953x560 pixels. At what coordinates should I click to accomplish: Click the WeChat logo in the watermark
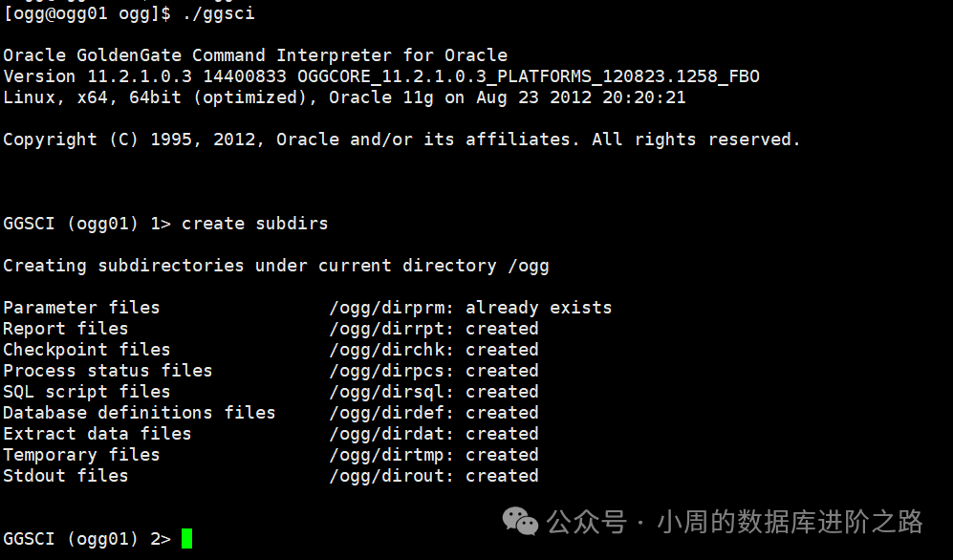521,521
